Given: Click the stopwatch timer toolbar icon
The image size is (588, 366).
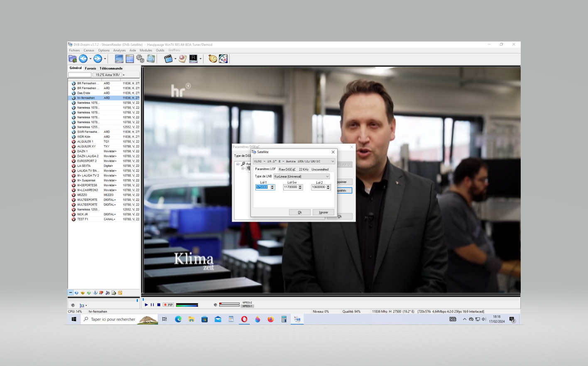Looking at the screenshot, I should tap(213, 59).
